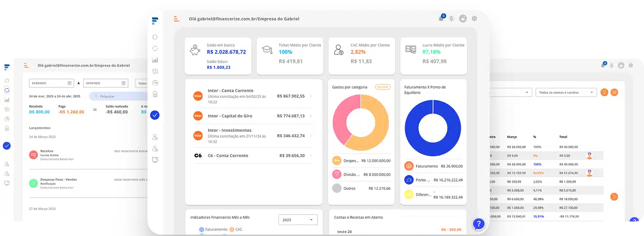Click blue checkmark button in left panel sidebar
This screenshot has height=236, width=644.
[7, 146]
